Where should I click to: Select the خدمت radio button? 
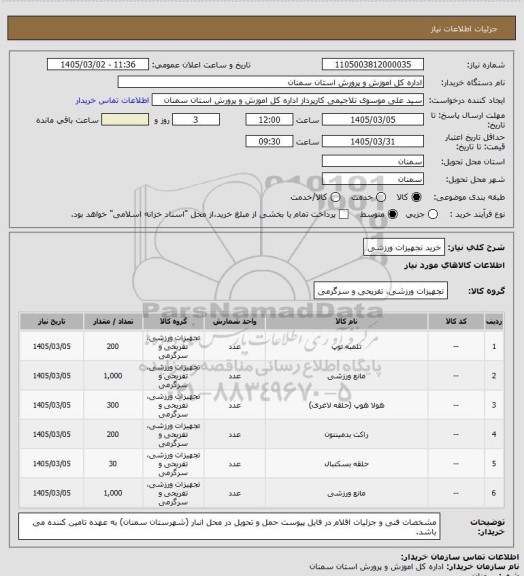pyautogui.click(x=381, y=197)
